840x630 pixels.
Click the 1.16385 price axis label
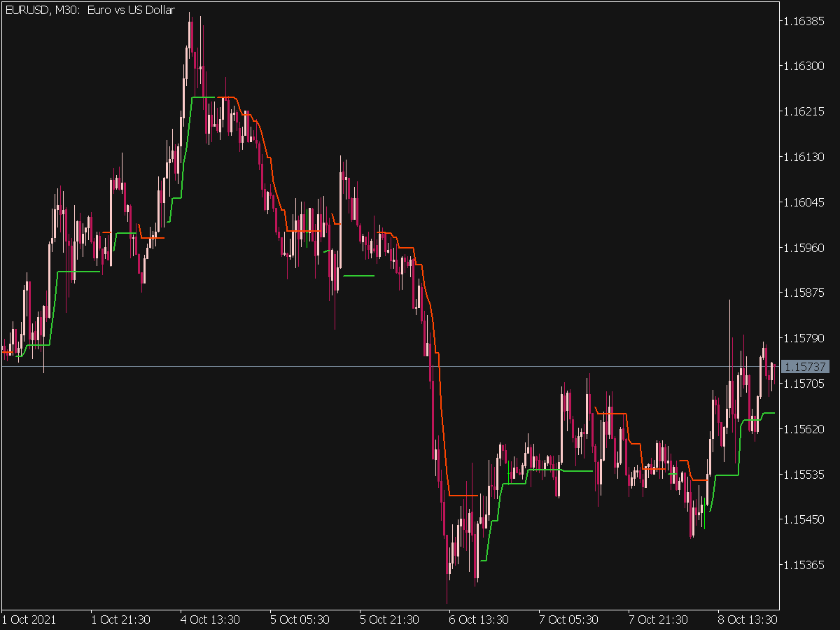click(806, 21)
